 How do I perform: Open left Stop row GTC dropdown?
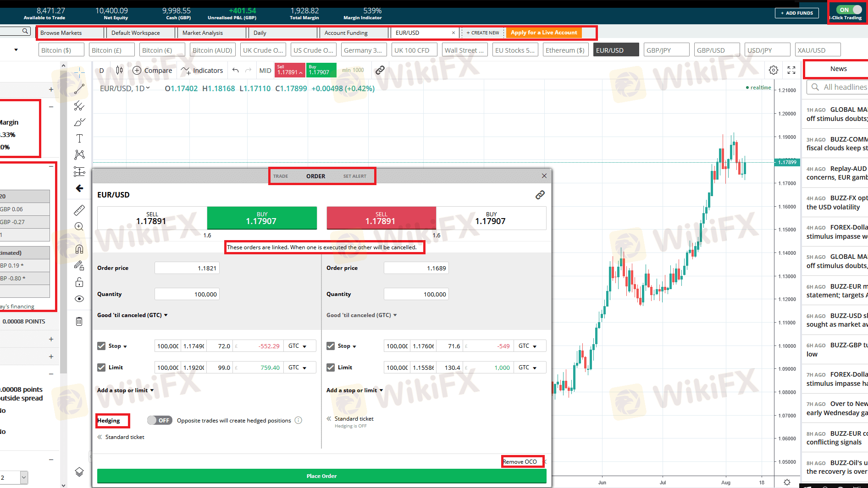point(300,346)
